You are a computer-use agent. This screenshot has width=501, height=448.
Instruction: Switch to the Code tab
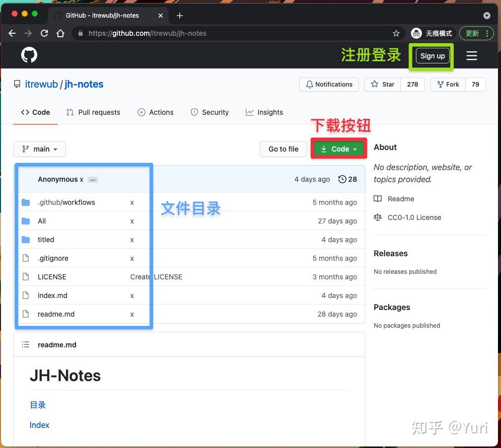pos(35,112)
